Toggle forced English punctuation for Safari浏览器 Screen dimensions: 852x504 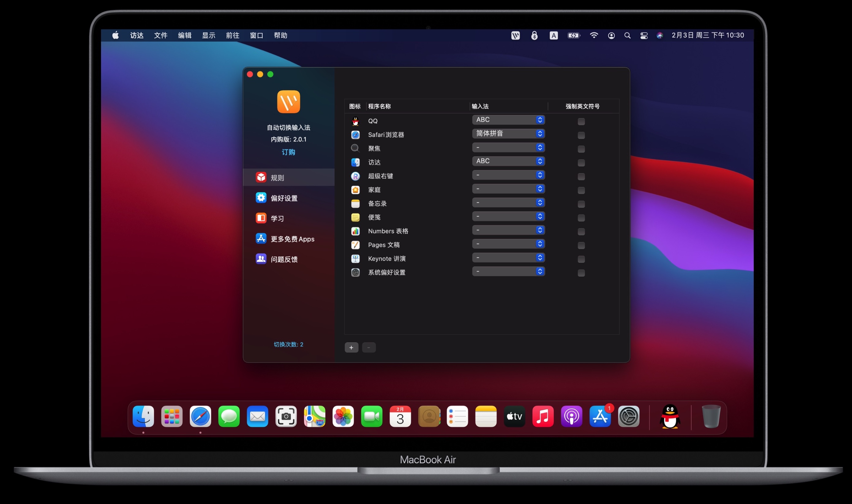pos(581,135)
